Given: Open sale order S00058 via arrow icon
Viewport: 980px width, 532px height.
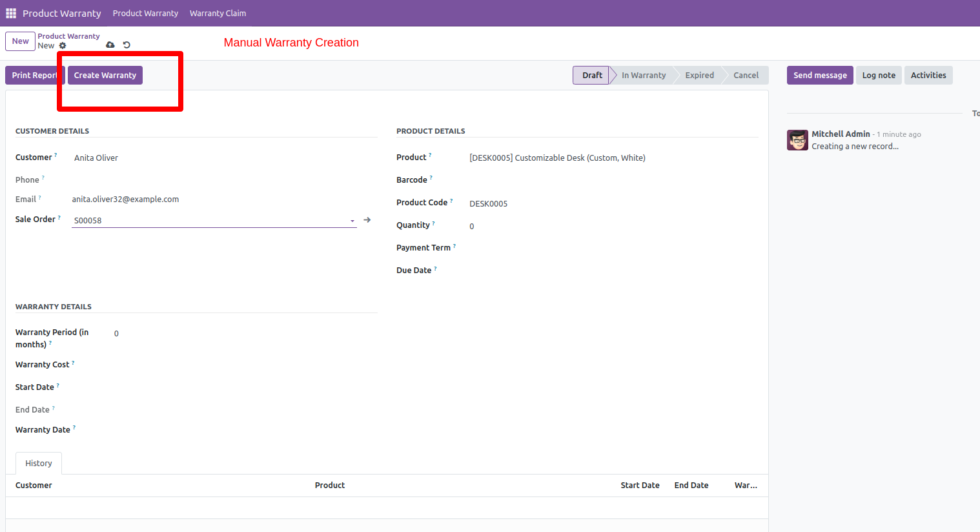Looking at the screenshot, I should pyautogui.click(x=367, y=220).
